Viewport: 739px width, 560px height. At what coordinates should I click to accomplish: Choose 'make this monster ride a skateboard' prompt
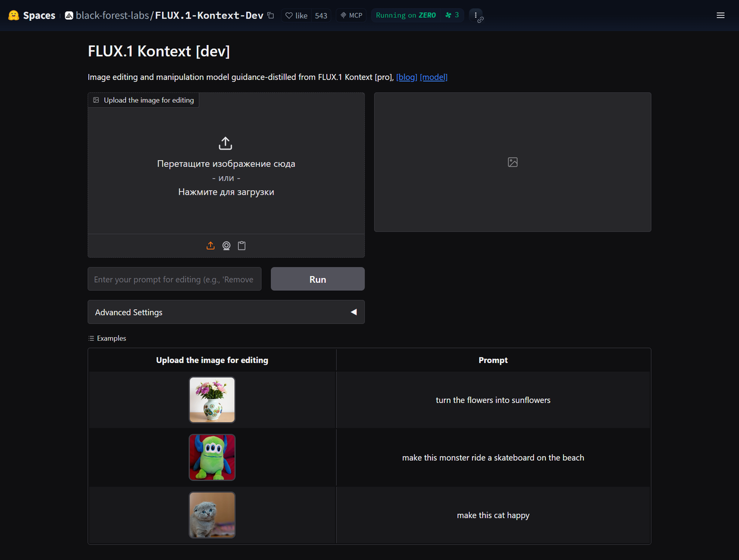pos(493,458)
